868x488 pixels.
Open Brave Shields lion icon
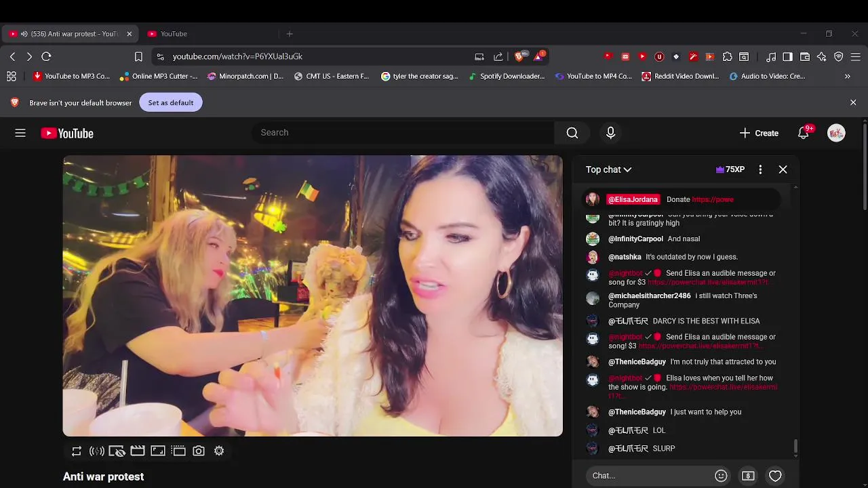519,56
